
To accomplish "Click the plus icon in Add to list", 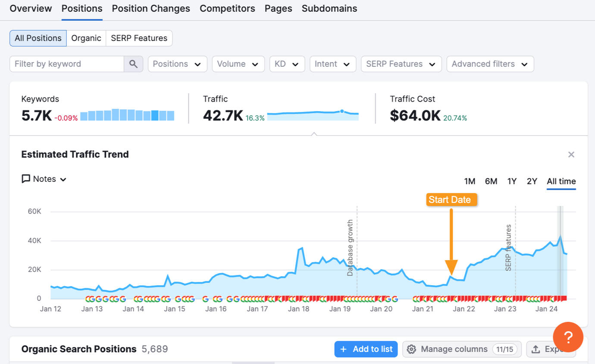I will point(343,349).
